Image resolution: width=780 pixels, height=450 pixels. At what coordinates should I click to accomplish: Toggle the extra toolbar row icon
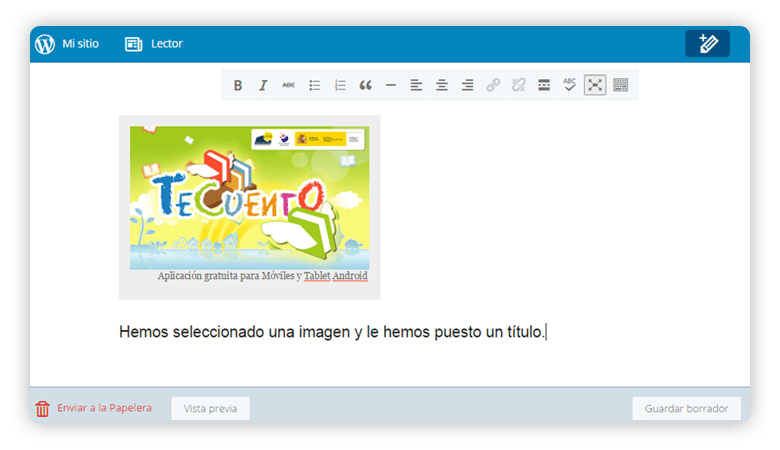click(620, 86)
